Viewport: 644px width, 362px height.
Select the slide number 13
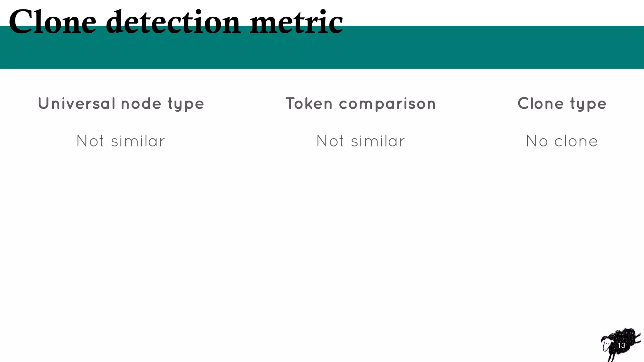(x=621, y=346)
